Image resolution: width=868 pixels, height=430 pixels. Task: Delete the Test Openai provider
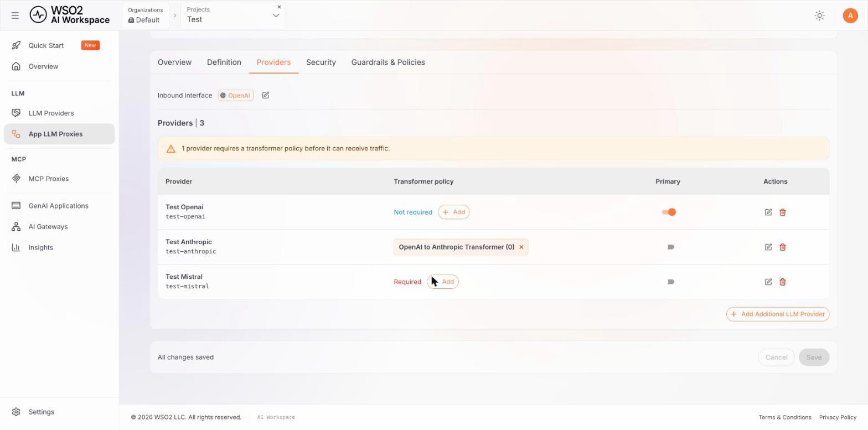(x=783, y=212)
